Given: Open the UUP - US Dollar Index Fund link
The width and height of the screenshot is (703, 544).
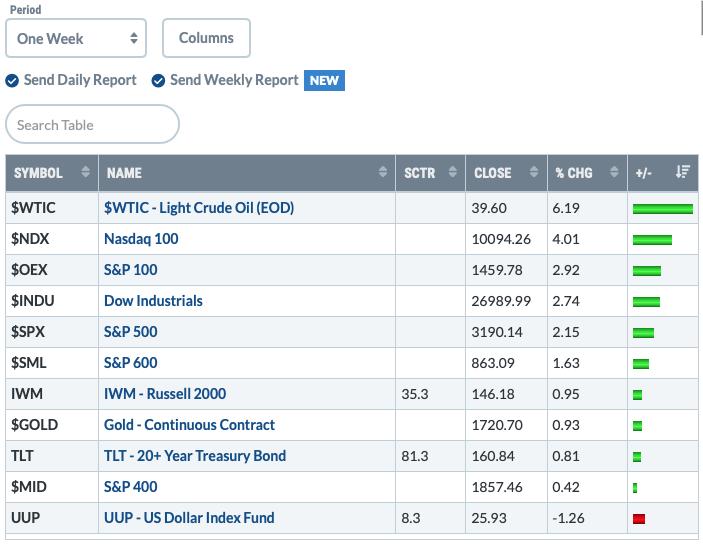Looking at the screenshot, I should click(x=189, y=518).
